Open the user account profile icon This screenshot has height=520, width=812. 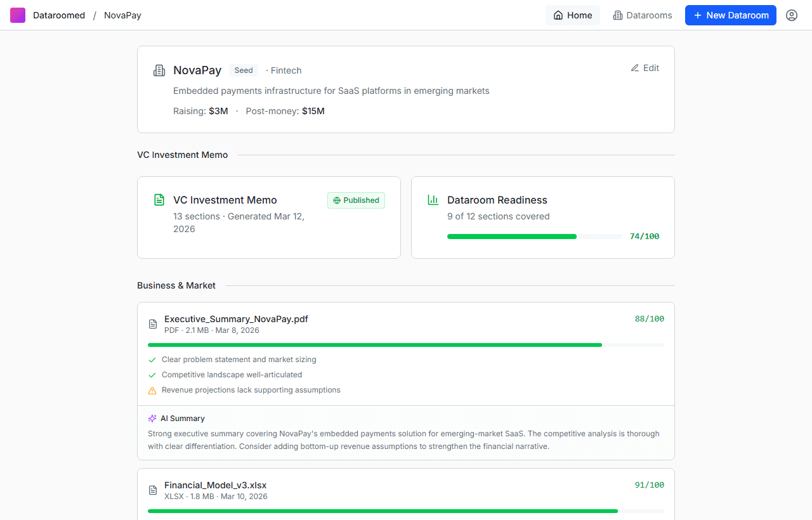(x=791, y=15)
